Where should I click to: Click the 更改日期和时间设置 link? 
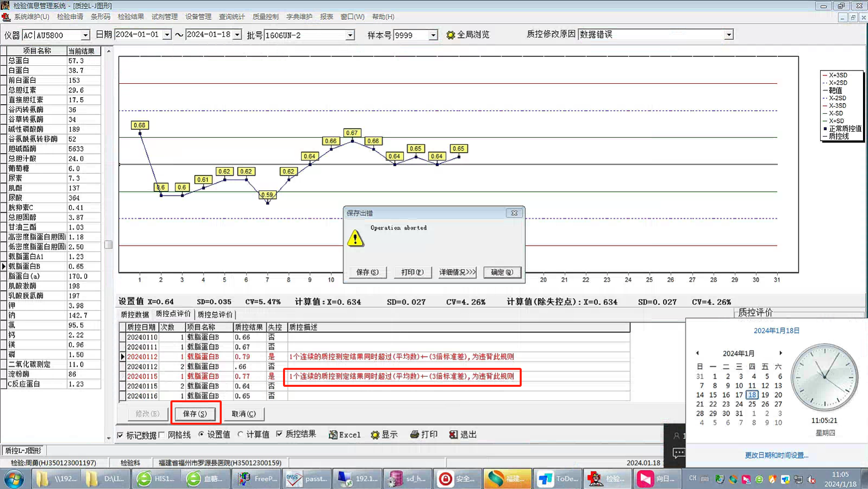tap(776, 455)
